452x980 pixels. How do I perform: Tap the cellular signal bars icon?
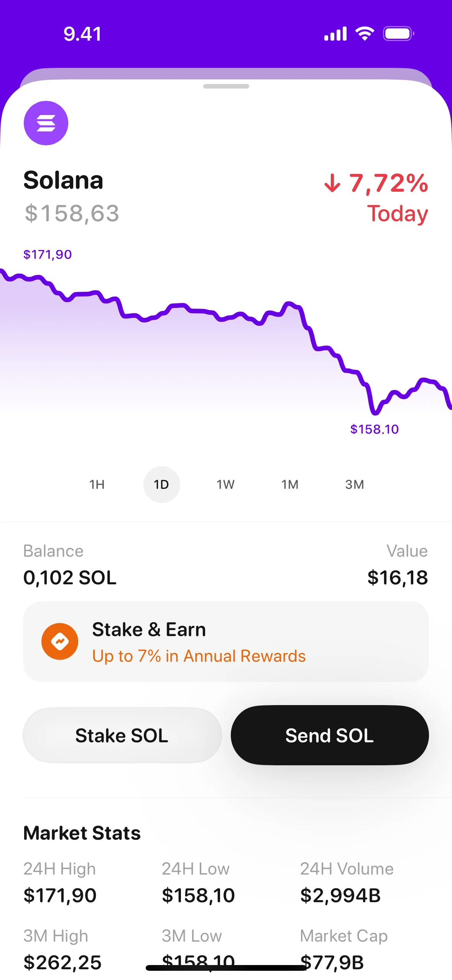[x=335, y=34]
